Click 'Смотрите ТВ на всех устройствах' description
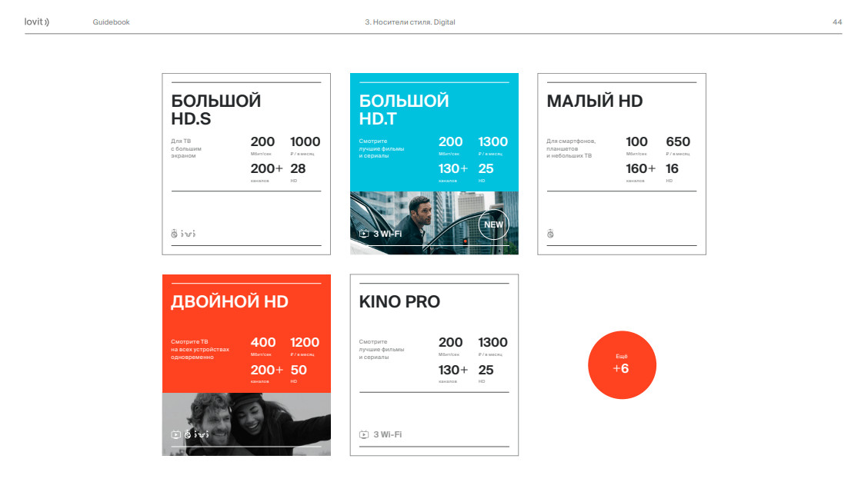The image size is (868, 492). coord(200,349)
